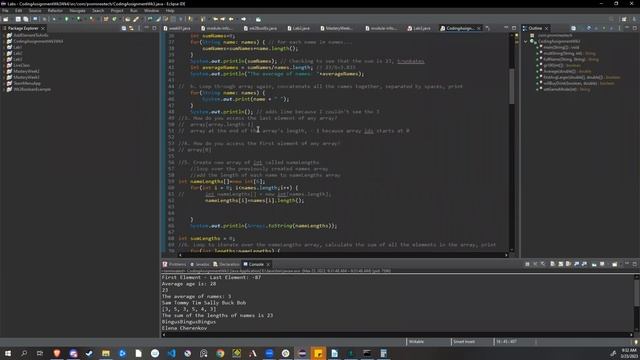Switch to the Lab1.java editor tab

(419, 28)
